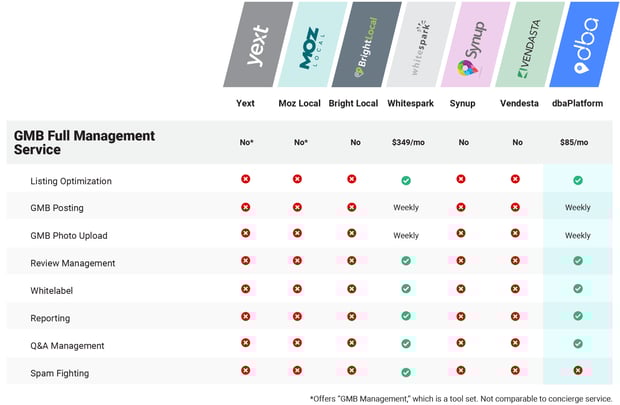Viewport: 620px width, 405px height.
Task: Click the Synup X for Whitelabel
Action: (x=461, y=289)
